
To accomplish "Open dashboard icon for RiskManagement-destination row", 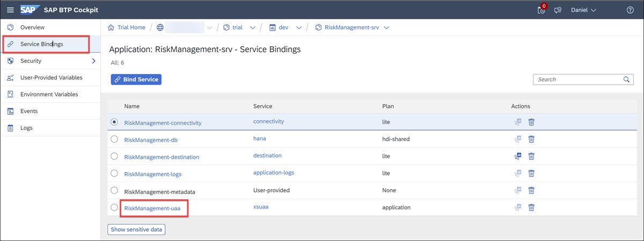I will (x=518, y=156).
